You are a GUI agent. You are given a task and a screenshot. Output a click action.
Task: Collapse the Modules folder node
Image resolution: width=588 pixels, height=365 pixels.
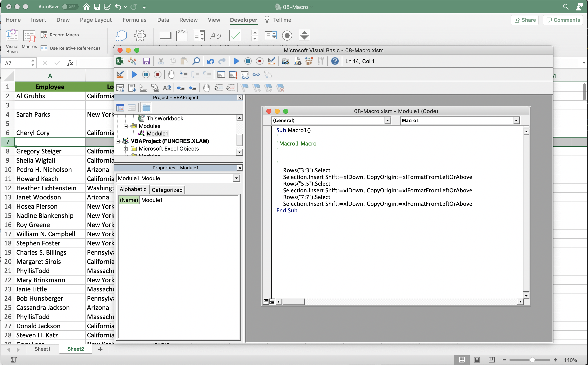coord(125,126)
